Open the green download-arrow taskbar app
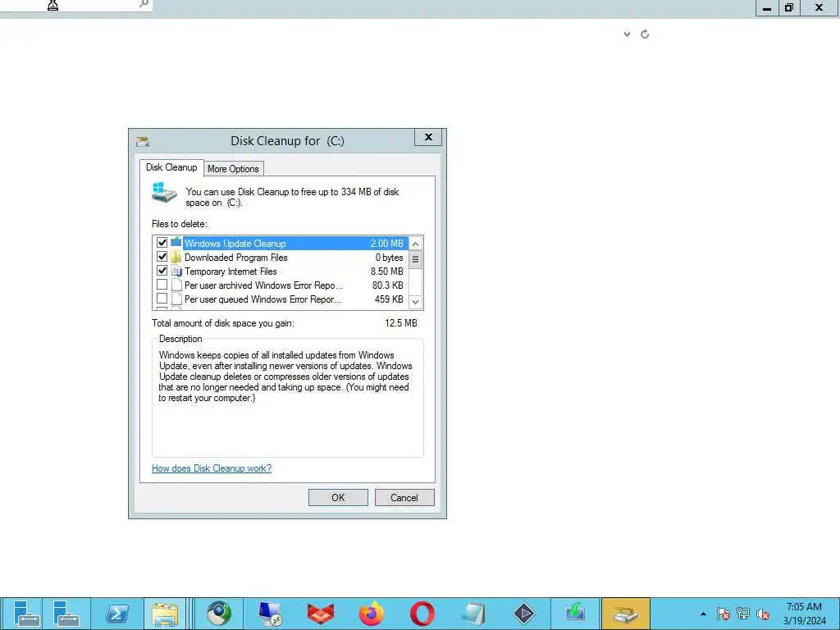Image resolution: width=840 pixels, height=630 pixels. (x=575, y=614)
